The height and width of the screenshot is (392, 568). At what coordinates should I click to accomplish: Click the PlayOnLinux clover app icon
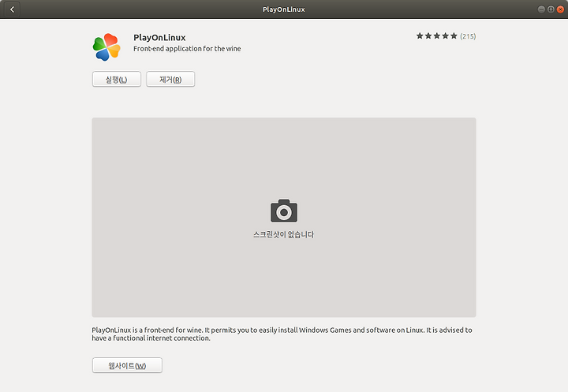click(x=106, y=47)
